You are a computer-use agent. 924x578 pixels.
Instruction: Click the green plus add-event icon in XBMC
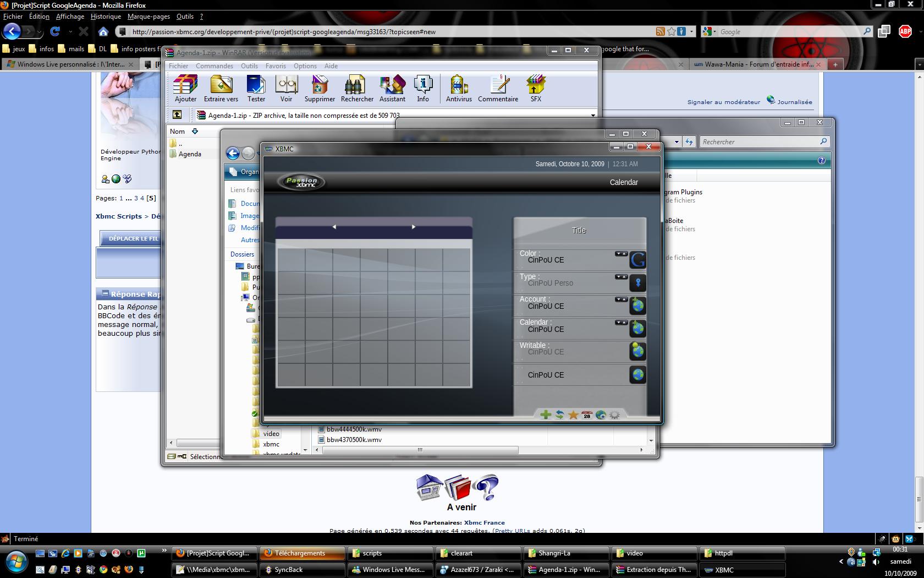click(546, 415)
